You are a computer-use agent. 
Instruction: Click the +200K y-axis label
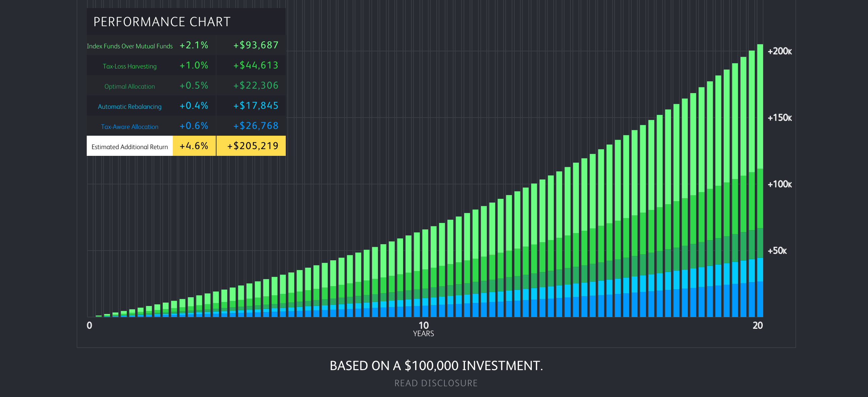(779, 51)
